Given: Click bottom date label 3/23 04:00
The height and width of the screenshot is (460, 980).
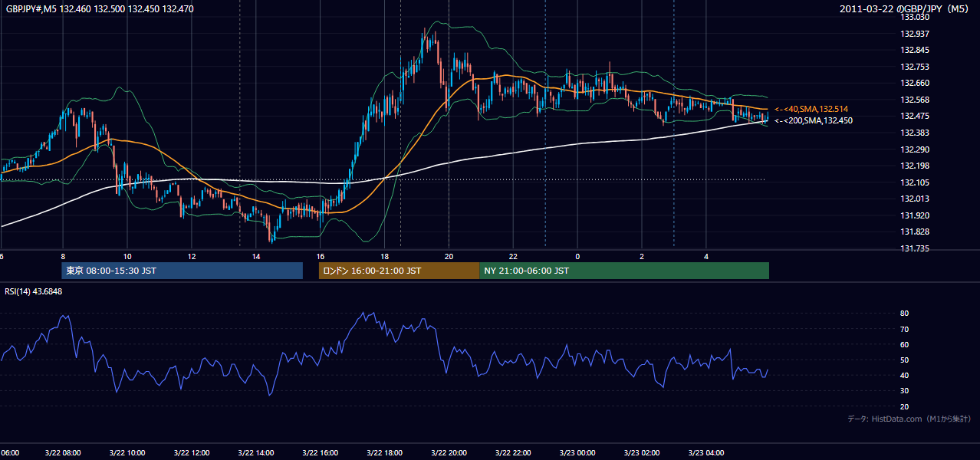Looking at the screenshot, I should (706, 453).
